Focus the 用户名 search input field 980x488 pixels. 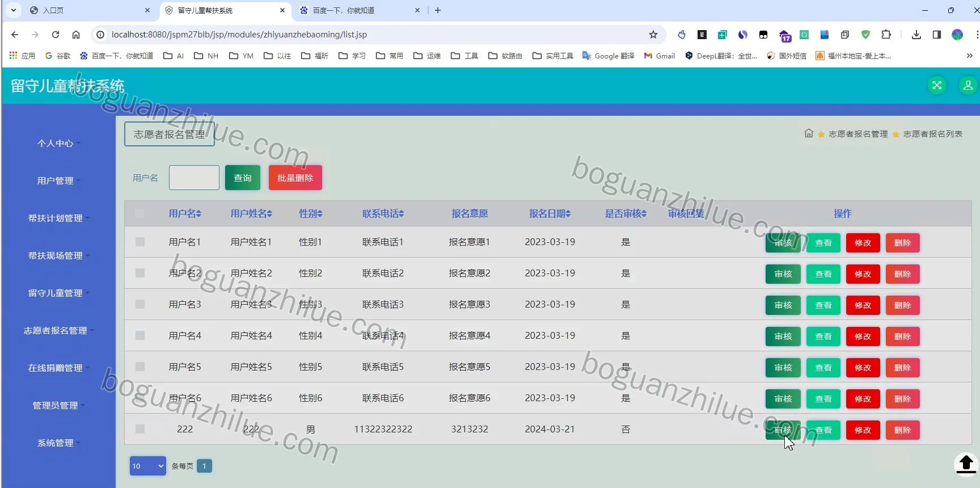pos(194,178)
